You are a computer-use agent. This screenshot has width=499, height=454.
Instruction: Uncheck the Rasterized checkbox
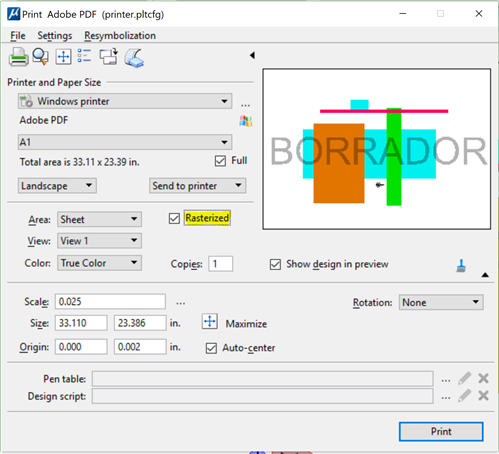tap(174, 219)
